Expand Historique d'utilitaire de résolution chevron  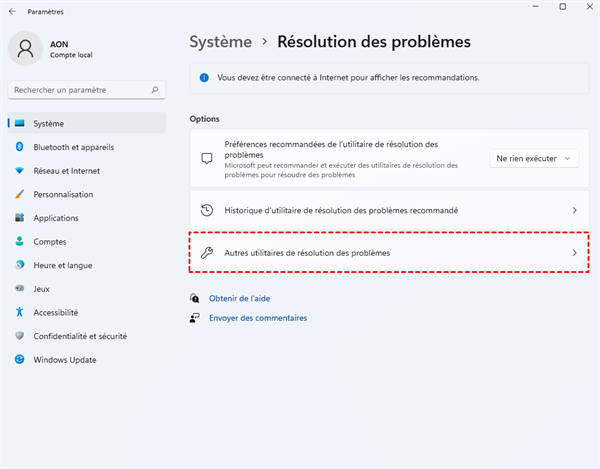pyautogui.click(x=574, y=211)
